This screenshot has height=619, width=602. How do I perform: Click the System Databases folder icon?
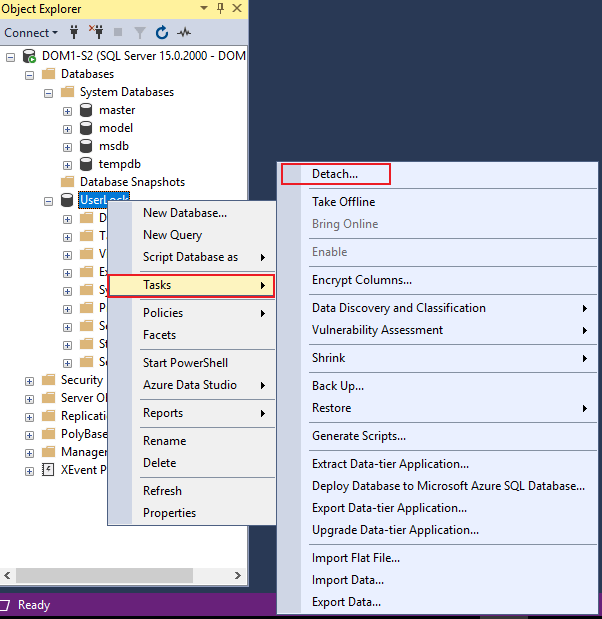pyautogui.click(x=68, y=92)
